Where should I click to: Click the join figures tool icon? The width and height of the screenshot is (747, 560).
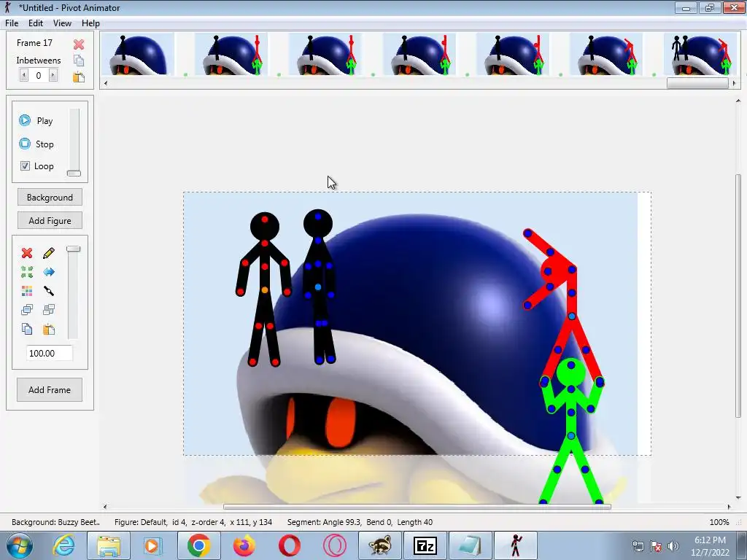49,290
